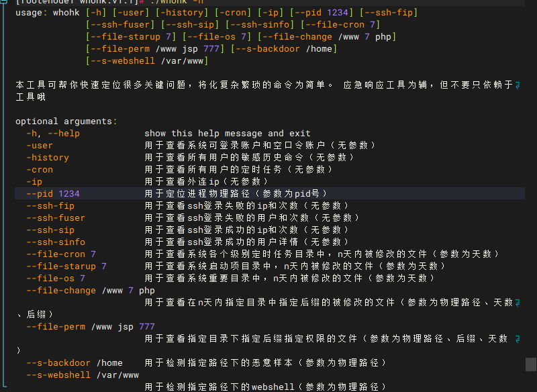Click the --ssh-fip entry in arguments list
This screenshot has height=392, width=537.
click(x=50, y=206)
